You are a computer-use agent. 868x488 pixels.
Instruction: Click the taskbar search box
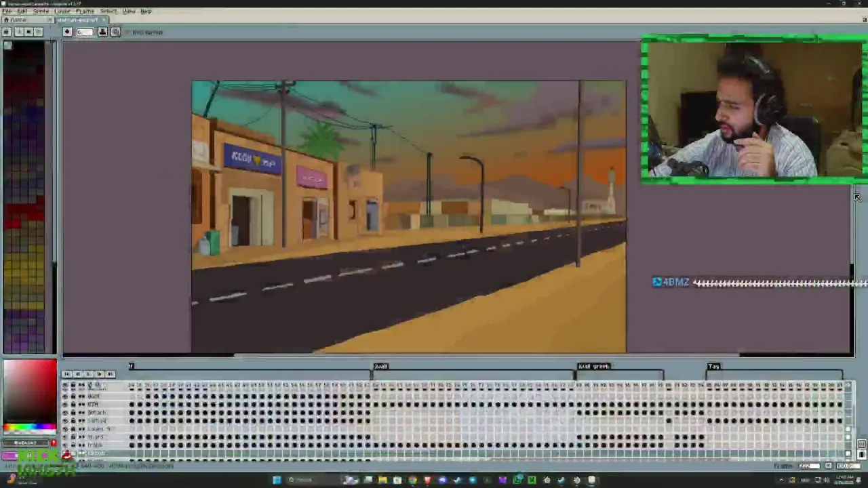311,481
